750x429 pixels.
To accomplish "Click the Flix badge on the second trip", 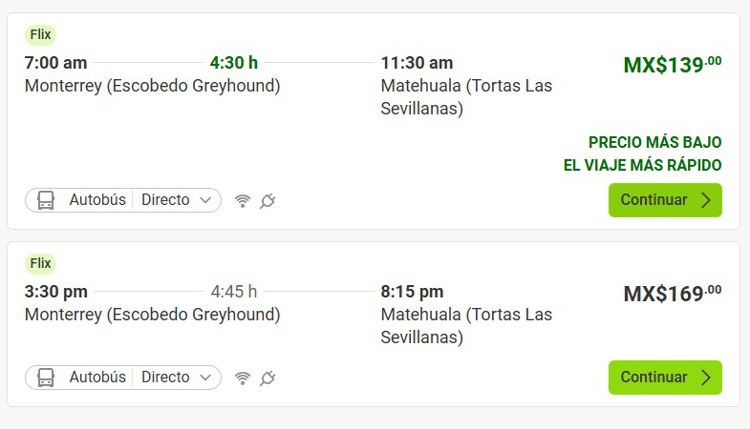I will pyautogui.click(x=41, y=264).
